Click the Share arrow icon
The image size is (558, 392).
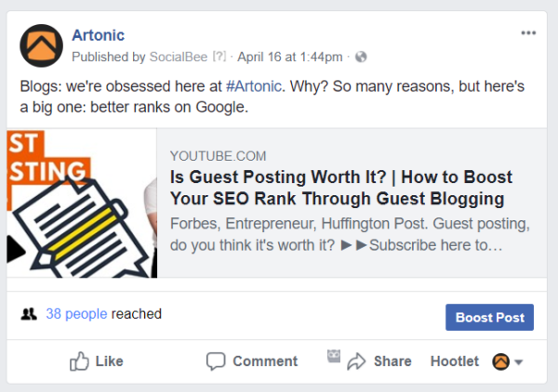tap(356, 361)
